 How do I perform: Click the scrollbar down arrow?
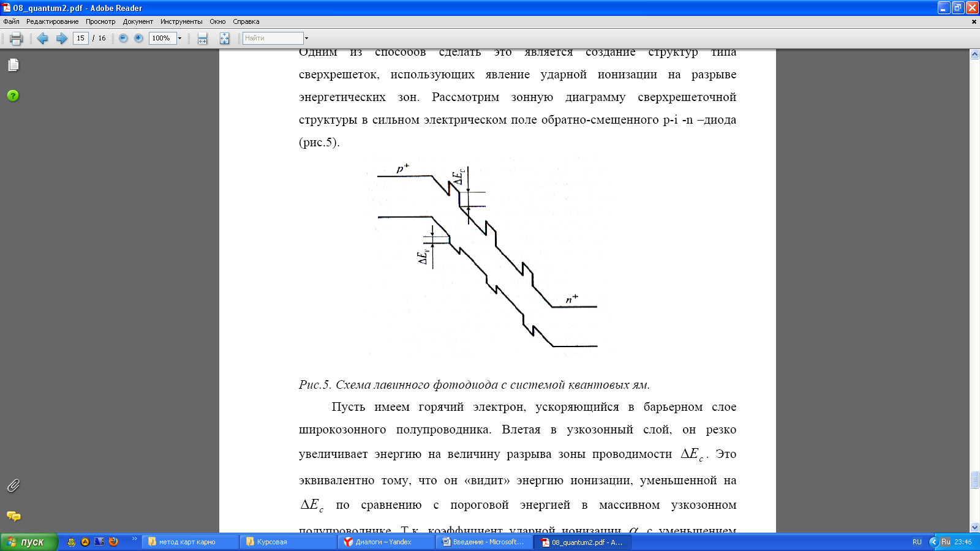click(974, 527)
